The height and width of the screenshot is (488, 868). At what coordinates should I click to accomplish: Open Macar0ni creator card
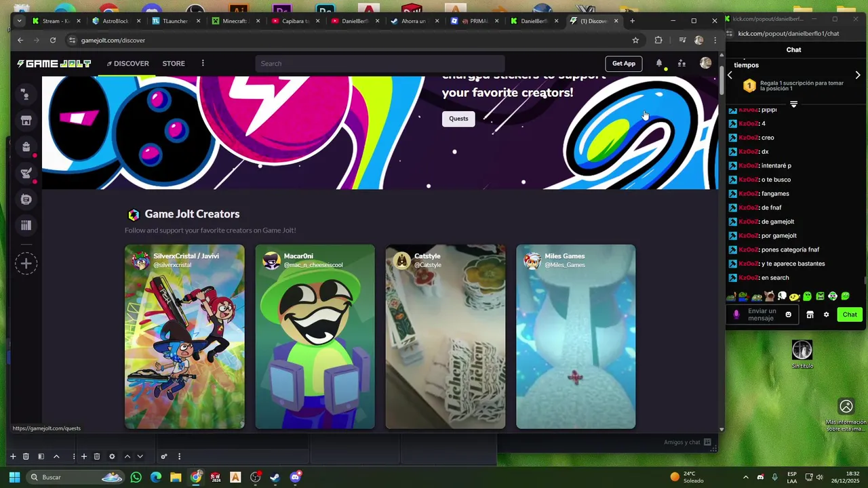pos(315,337)
